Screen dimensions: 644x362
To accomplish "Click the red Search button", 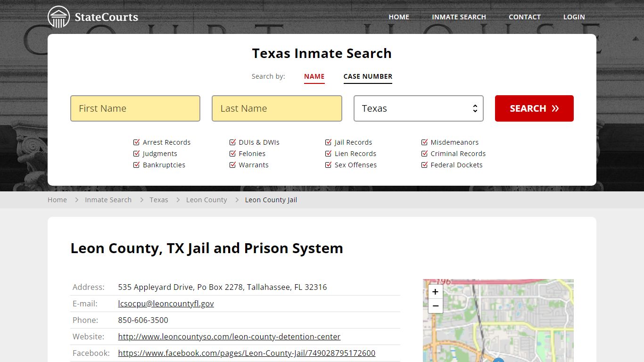I will [x=534, y=108].
